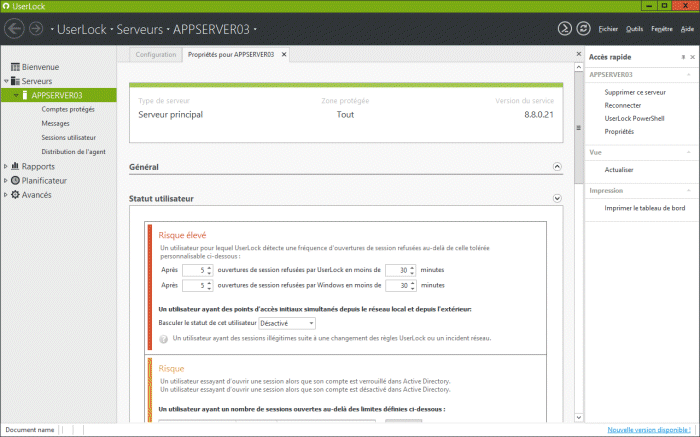This screenshot has width=700, height=437.
Task: Click the Serveurs node icon
Action: click(x=15, y=81)
